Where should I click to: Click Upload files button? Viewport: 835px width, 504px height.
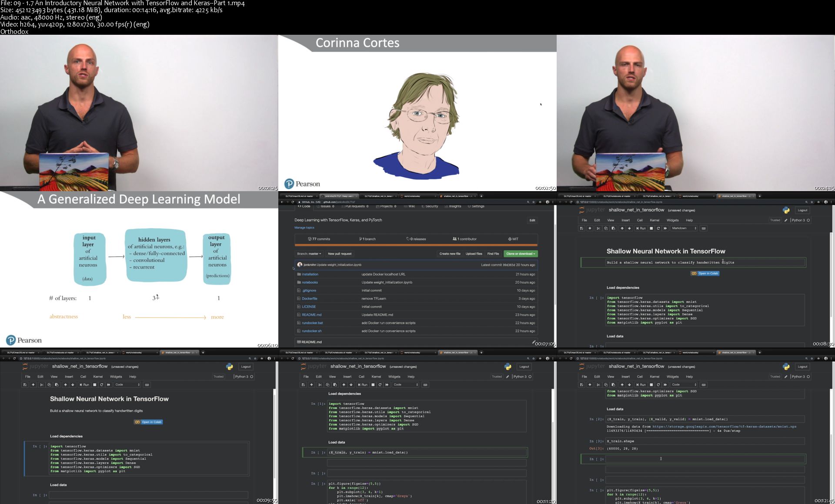[x=474, y=254]
